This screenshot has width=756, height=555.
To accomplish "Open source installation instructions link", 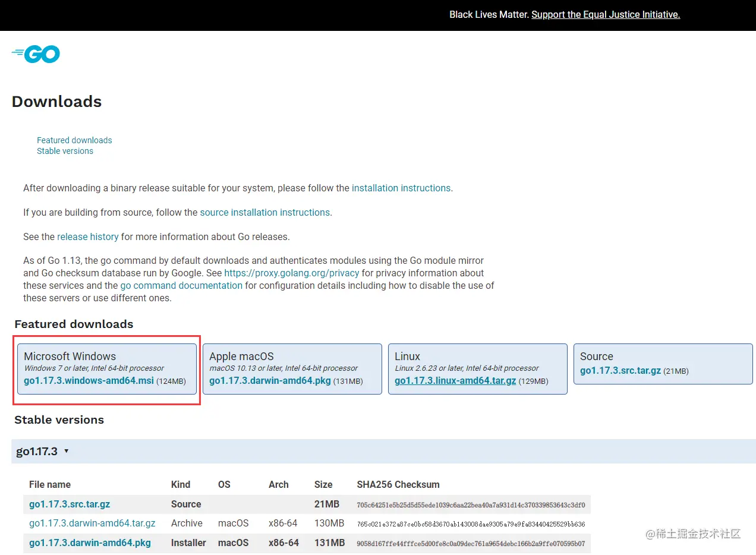I will [264, 212].
